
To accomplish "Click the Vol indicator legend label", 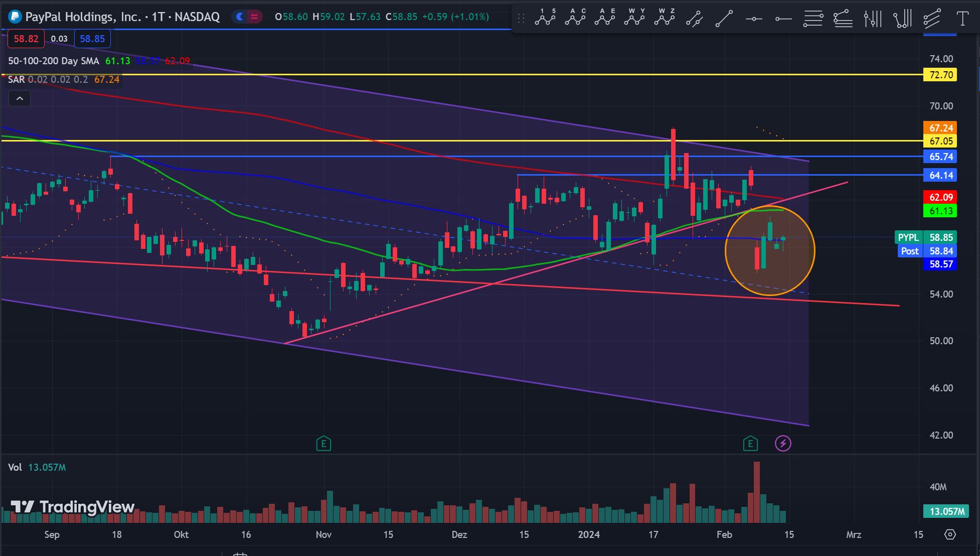I will [x=15, y=467].
